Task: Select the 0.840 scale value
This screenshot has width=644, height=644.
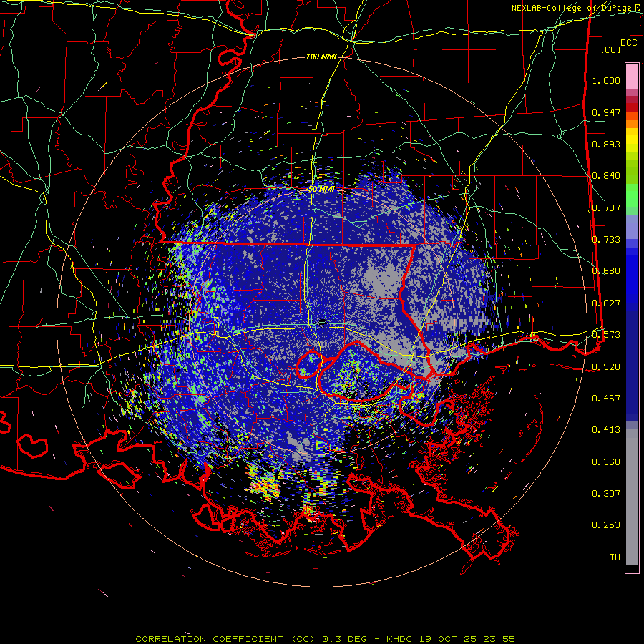Action: (606, 176)
